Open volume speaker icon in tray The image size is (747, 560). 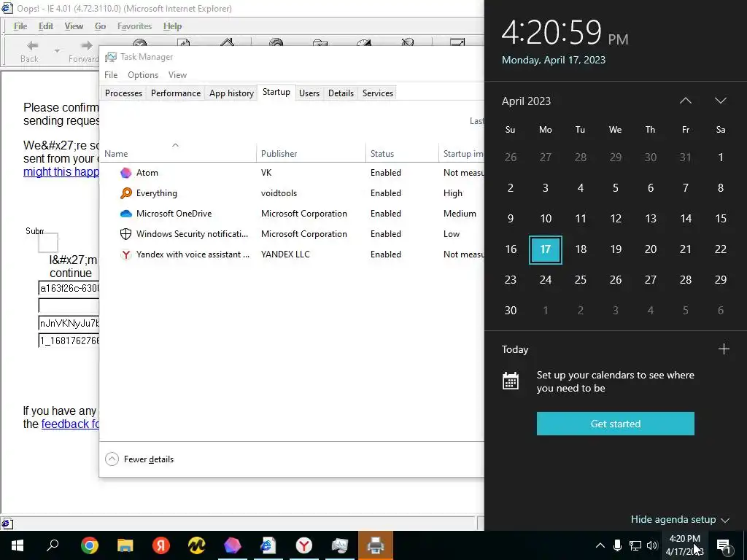pos(651,545)
